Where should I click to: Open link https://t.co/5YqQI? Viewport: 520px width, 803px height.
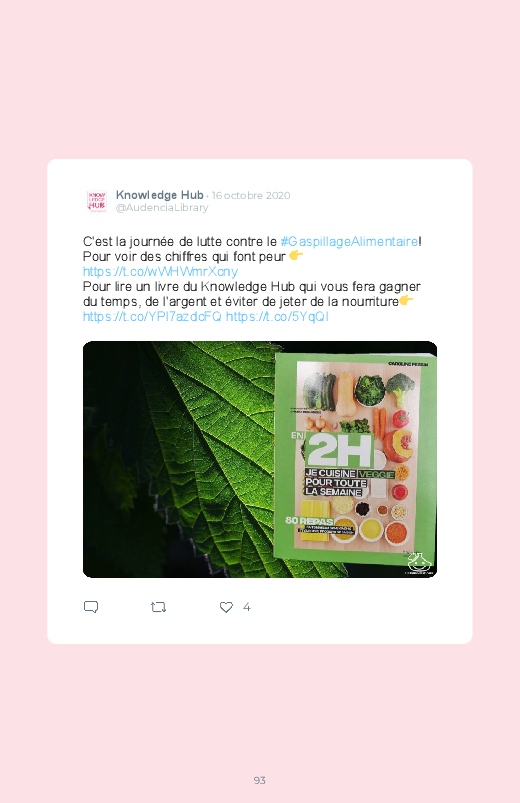277,316
